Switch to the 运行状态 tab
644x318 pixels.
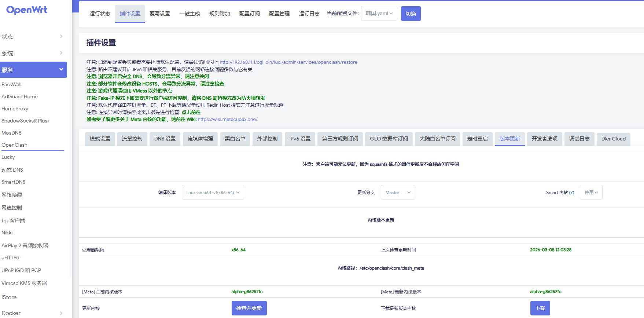coord(100,14)
